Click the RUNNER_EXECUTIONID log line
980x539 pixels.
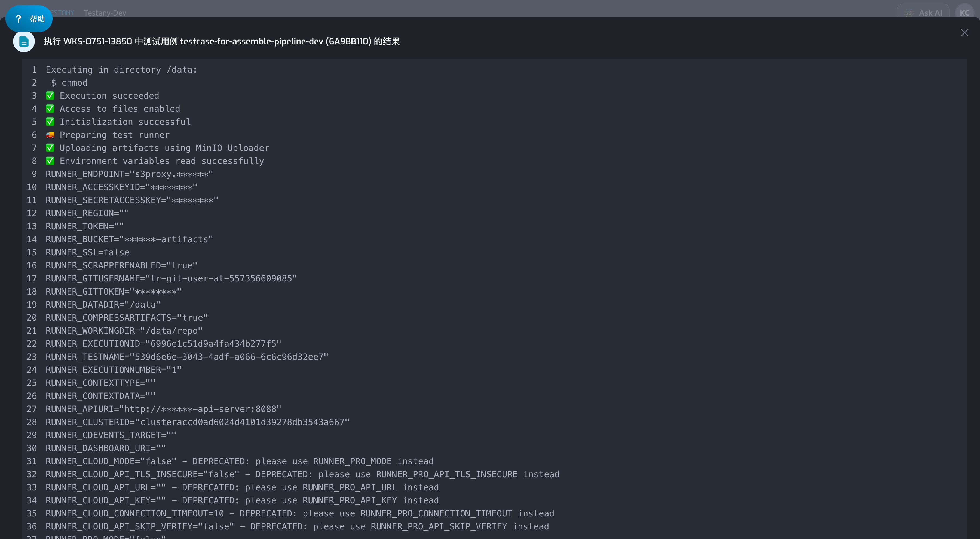pos(164,344)
